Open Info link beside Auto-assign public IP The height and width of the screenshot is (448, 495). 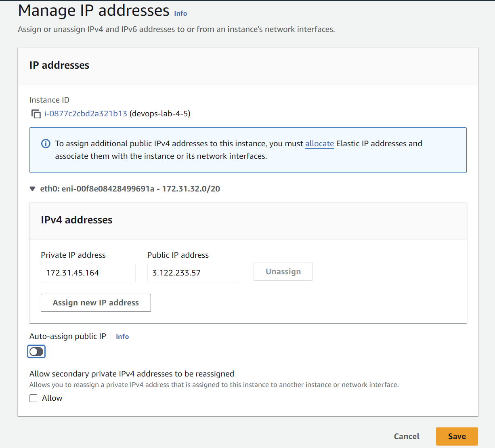(x=122, y=337)
